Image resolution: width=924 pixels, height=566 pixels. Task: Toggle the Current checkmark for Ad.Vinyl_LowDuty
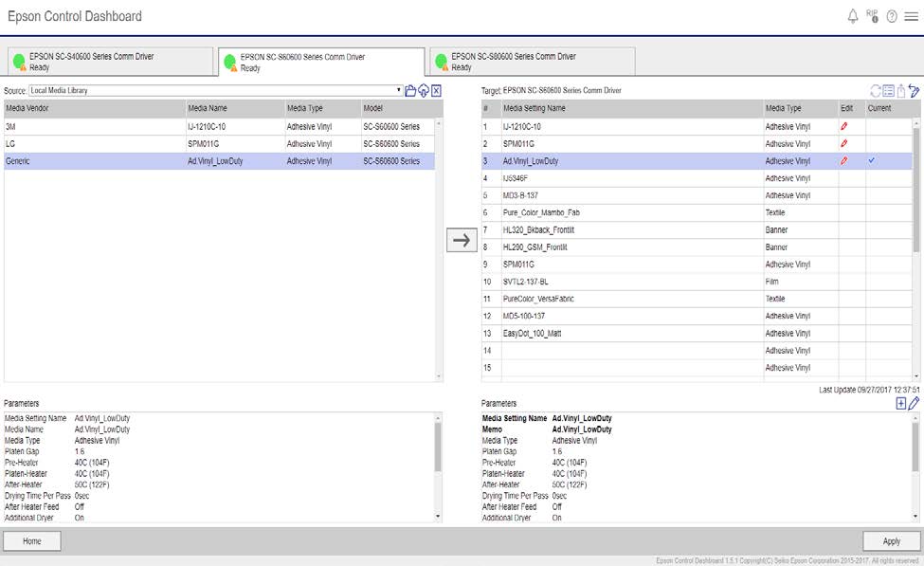point(871,161)
